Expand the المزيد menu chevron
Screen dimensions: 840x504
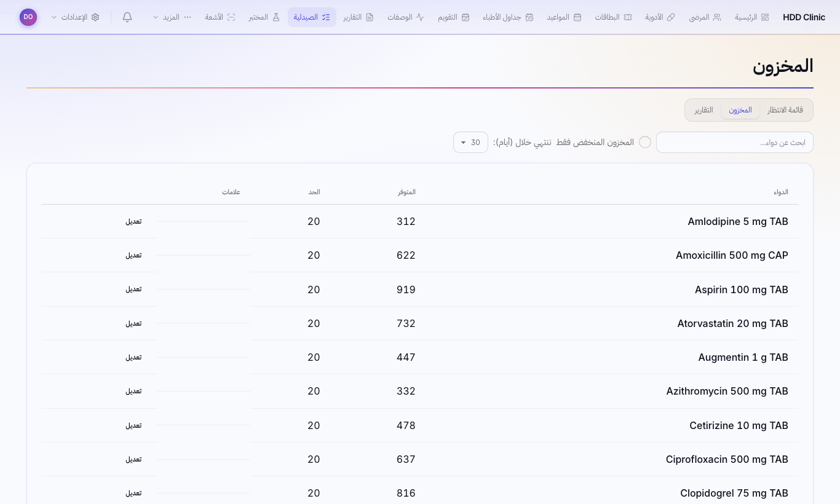click(x=156, y=17)
